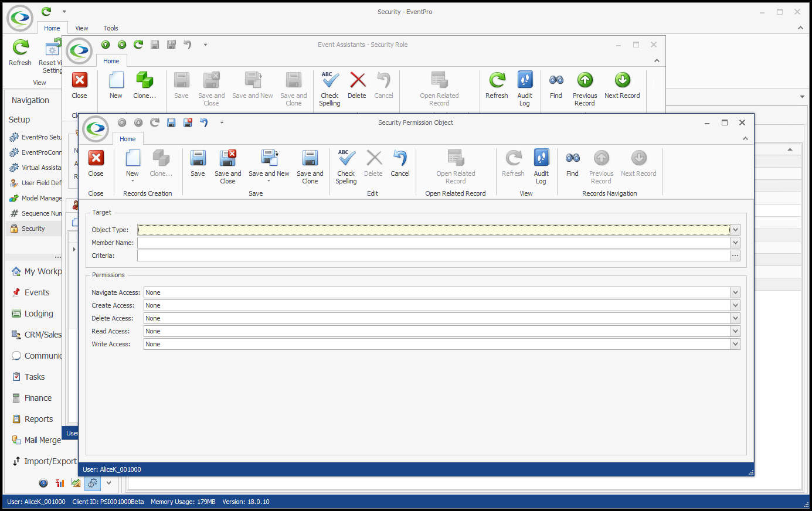Select Security in Setup navigation
Screen dimensions: 812x511
coord(33,229)
